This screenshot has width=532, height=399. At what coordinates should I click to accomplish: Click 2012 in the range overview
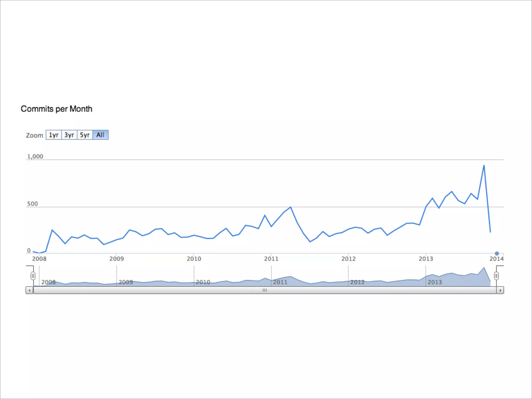pos(357,282)
